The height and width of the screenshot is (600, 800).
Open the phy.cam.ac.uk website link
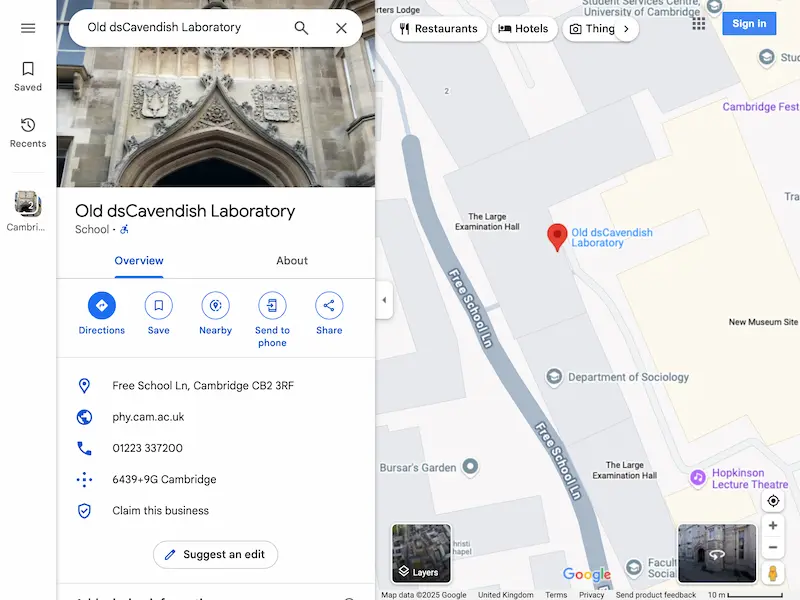pyautogui.click(x=148, y=417)
